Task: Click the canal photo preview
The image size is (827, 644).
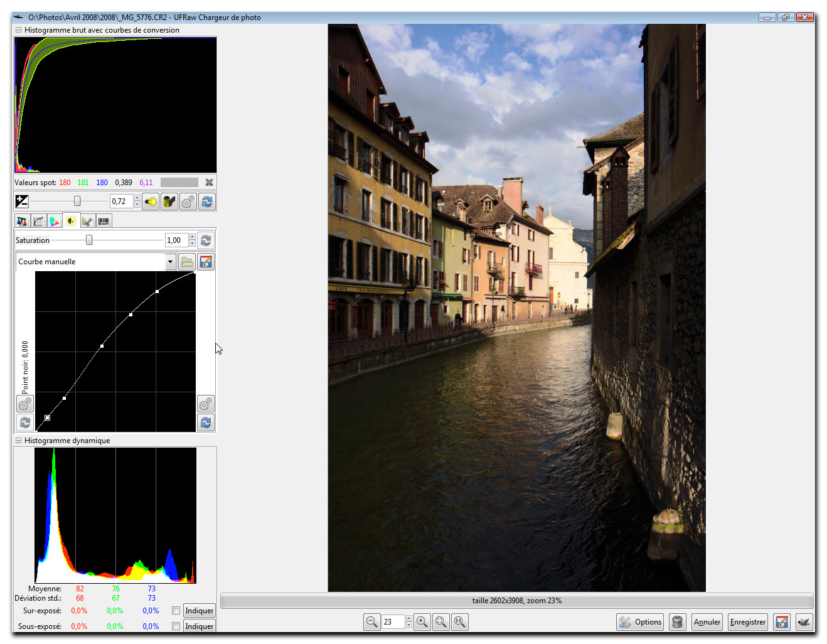Action: pos(516,308)
